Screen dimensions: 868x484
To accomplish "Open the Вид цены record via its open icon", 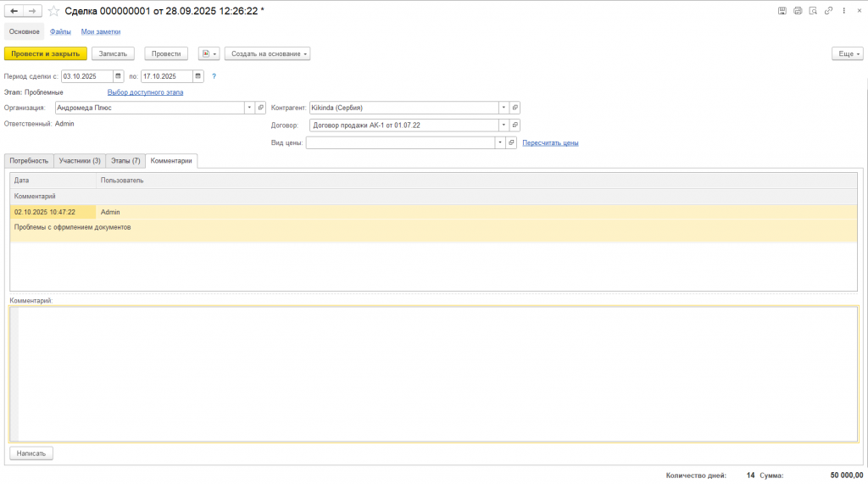I will point(511,143).
